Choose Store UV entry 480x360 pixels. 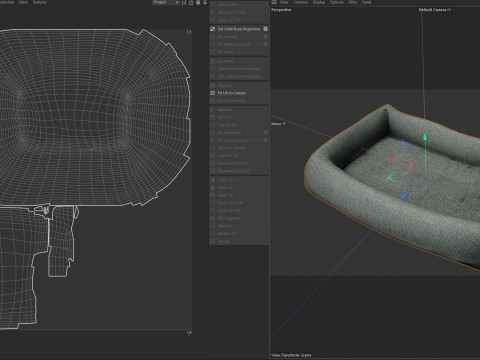(239, 226)
